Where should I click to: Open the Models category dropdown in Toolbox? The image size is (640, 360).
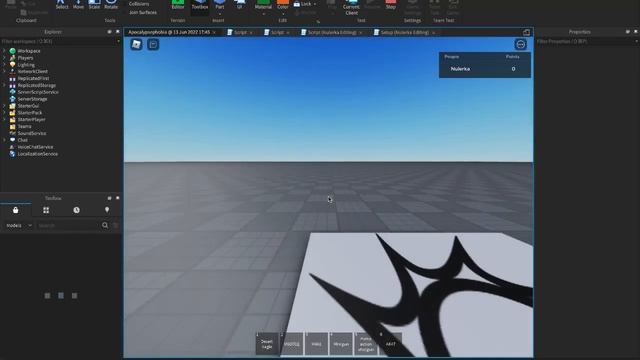pos(19,225)
